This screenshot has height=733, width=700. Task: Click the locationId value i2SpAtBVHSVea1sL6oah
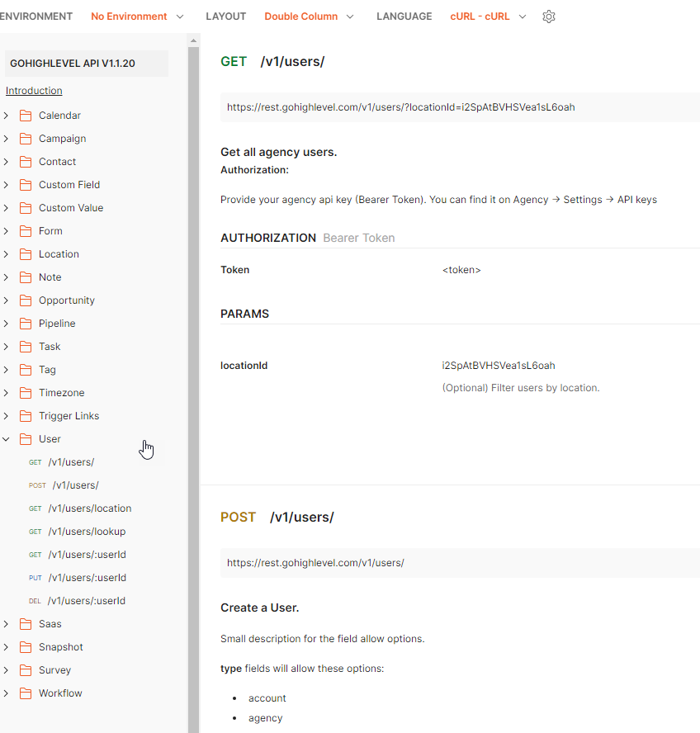pos(499,366)
